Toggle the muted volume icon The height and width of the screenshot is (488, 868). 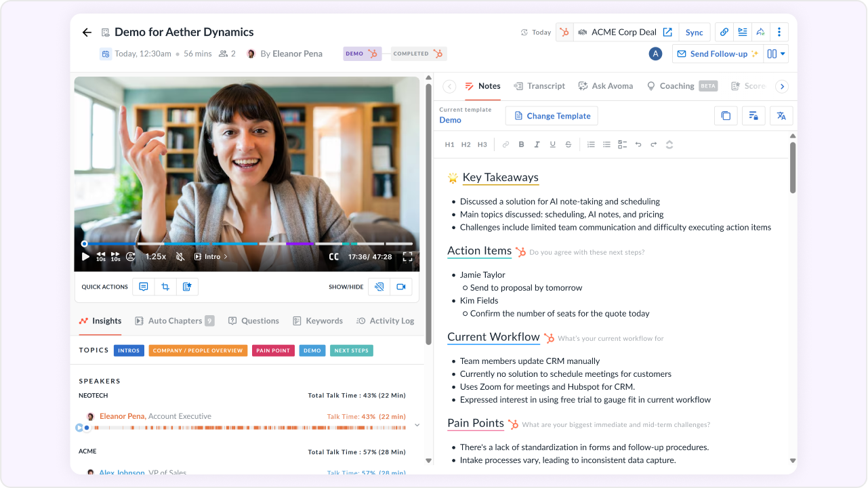180,257
